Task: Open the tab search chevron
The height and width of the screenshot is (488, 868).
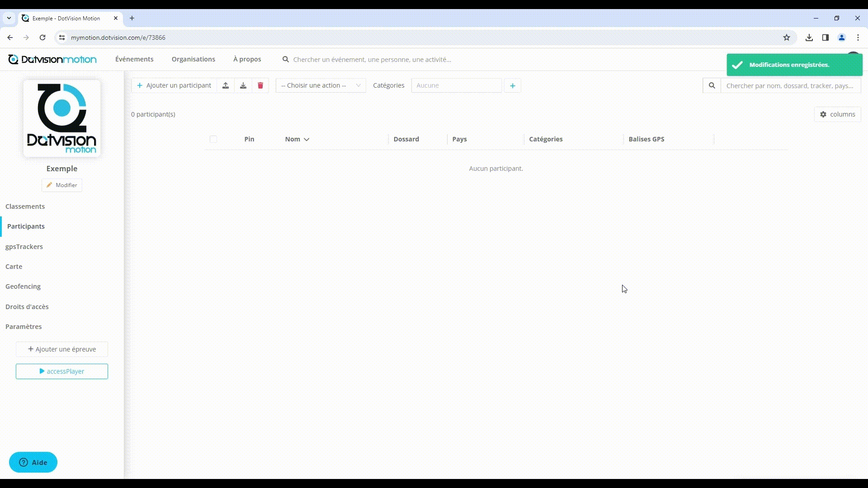Action: pos(9,18)
